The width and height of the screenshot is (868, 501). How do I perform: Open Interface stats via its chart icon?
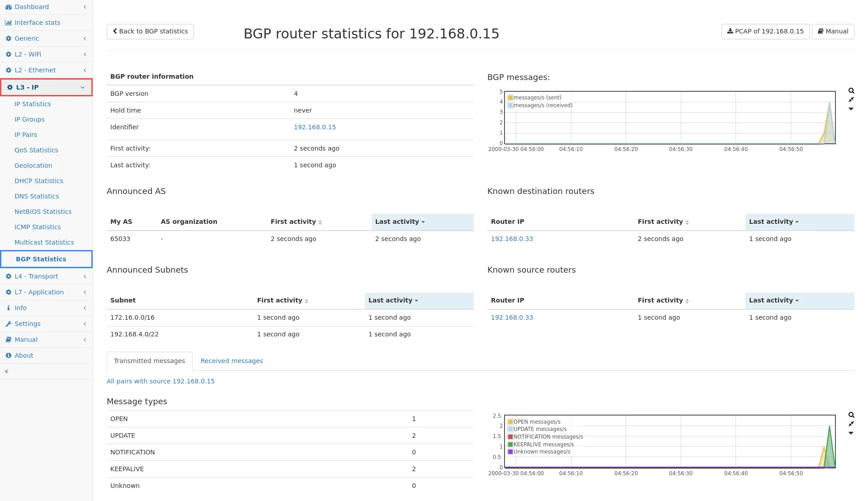8,23
